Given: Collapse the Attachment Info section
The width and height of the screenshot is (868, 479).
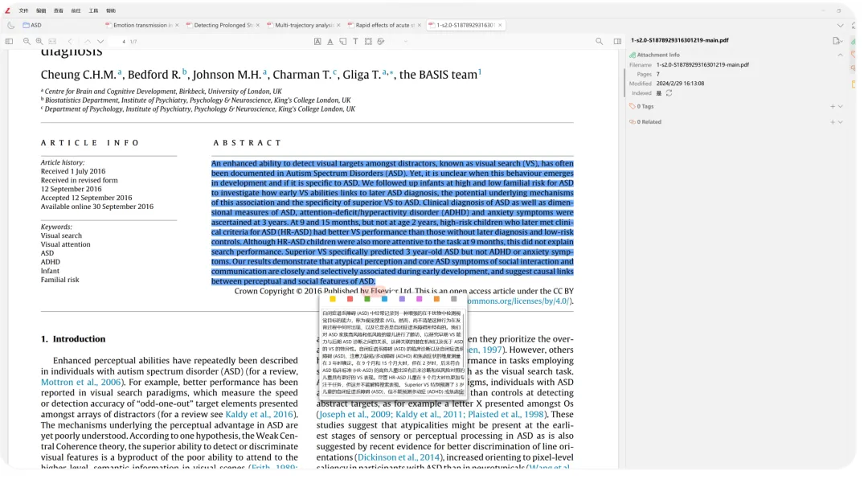Looking at the screenshot, I should [x=840, y=55].
